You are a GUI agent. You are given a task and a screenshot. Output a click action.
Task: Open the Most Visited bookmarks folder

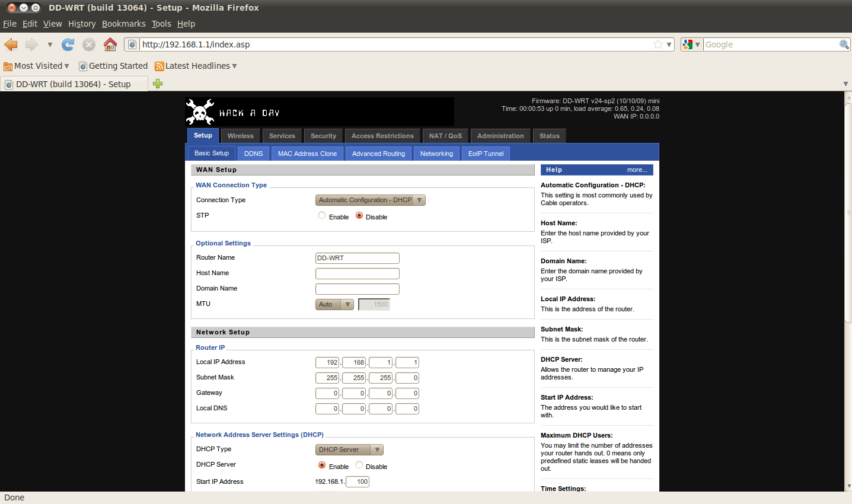36,66
